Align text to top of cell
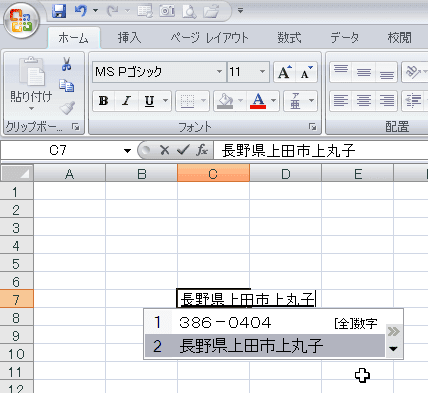Image resolution: width=428 pixels, height=393 pixels. point(341,72)
